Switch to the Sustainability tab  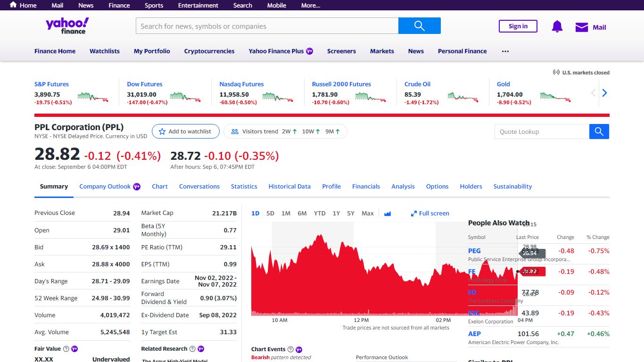pos(512,186)
